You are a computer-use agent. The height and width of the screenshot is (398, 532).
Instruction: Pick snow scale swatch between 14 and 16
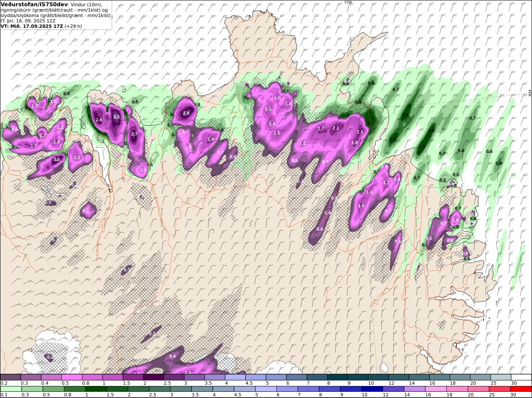pos(419,377)
